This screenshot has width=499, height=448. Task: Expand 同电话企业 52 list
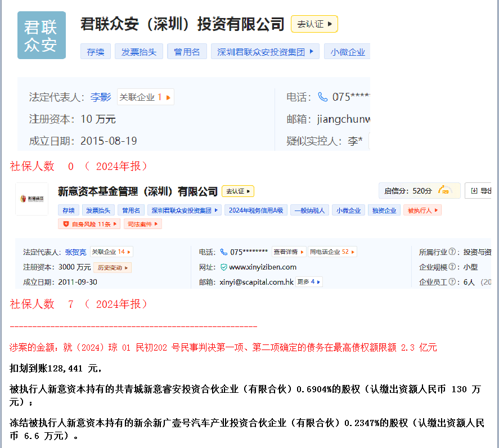[x=332, y=252]
